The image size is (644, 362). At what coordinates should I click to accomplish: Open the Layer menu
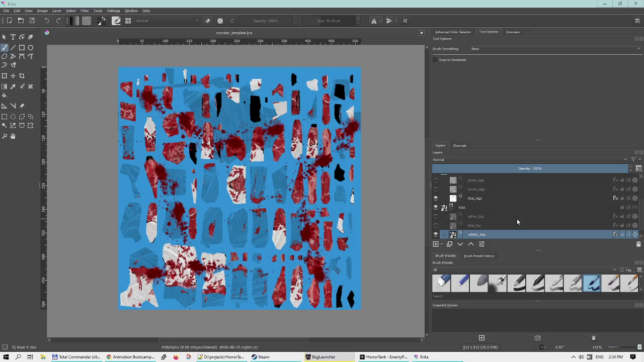pos(57,11)
